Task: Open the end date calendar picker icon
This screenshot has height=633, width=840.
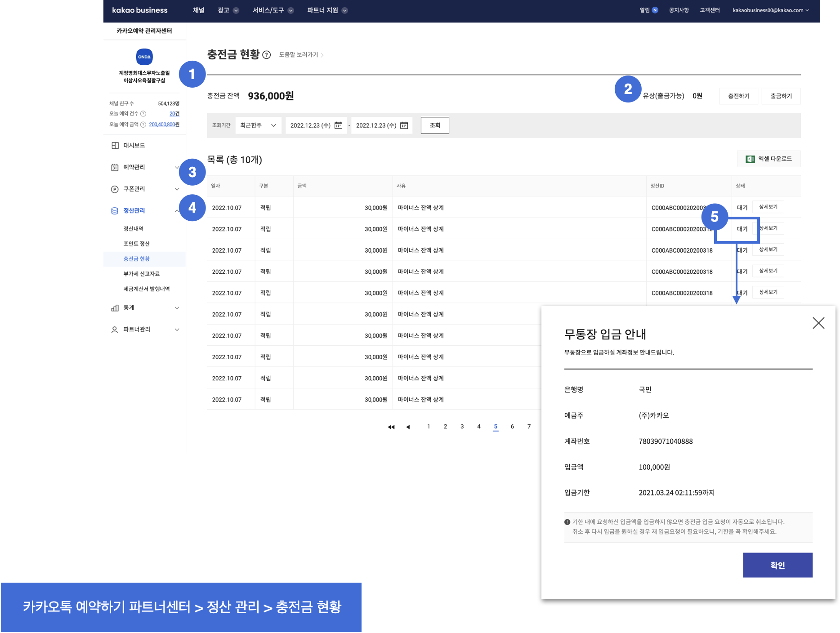Action: pyautogui.click(x=404, y=125)
